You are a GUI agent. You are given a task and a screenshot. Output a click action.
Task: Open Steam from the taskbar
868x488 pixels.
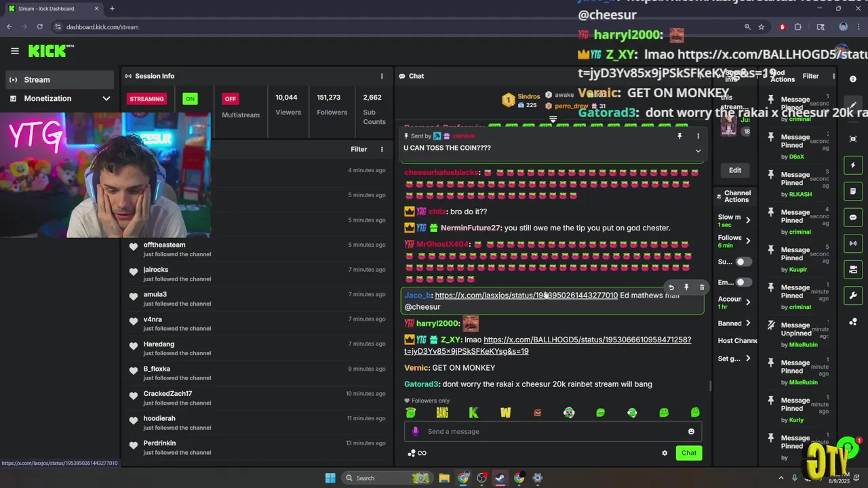click(500, 478)
